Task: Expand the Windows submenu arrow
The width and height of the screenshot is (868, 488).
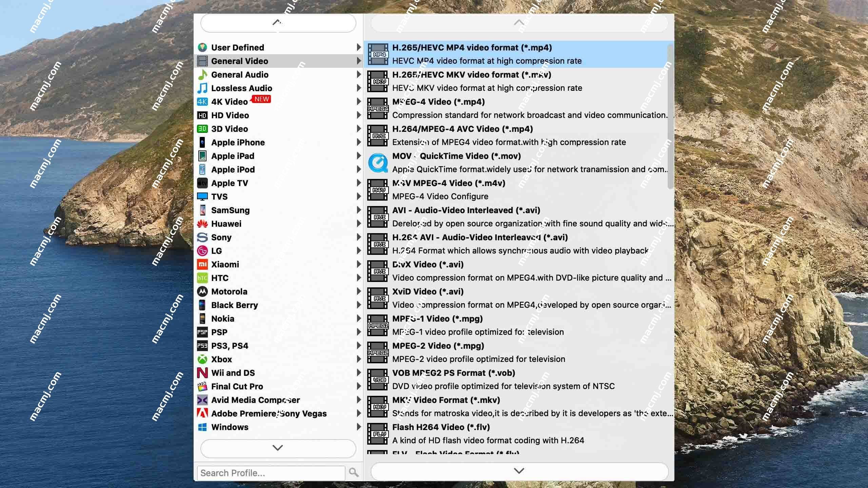Action: [x=359, y=427]
